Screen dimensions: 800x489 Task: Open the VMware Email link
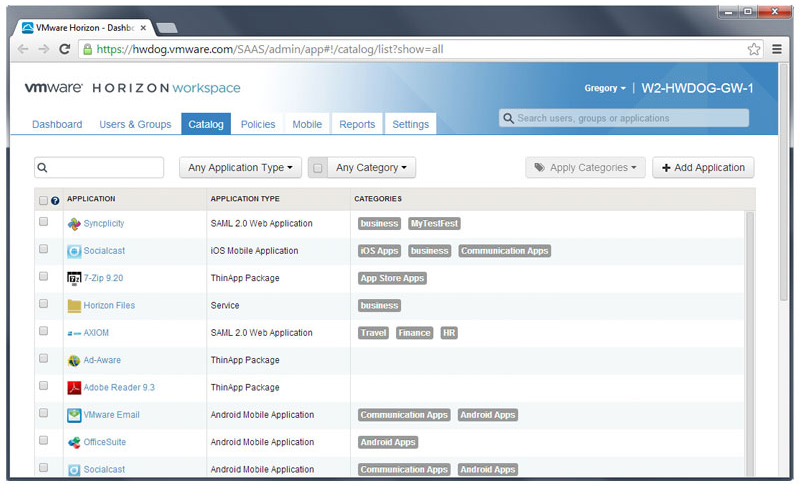[x=112, y=415]
